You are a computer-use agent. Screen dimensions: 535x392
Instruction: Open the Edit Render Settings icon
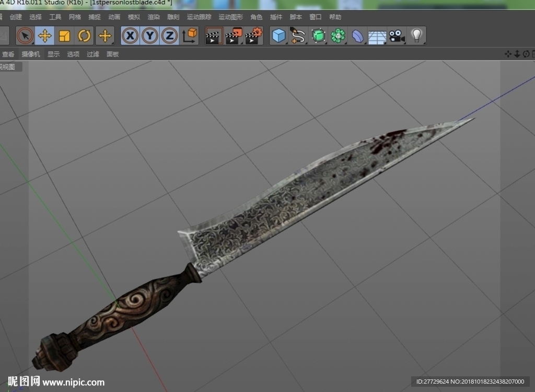point(254,36)
